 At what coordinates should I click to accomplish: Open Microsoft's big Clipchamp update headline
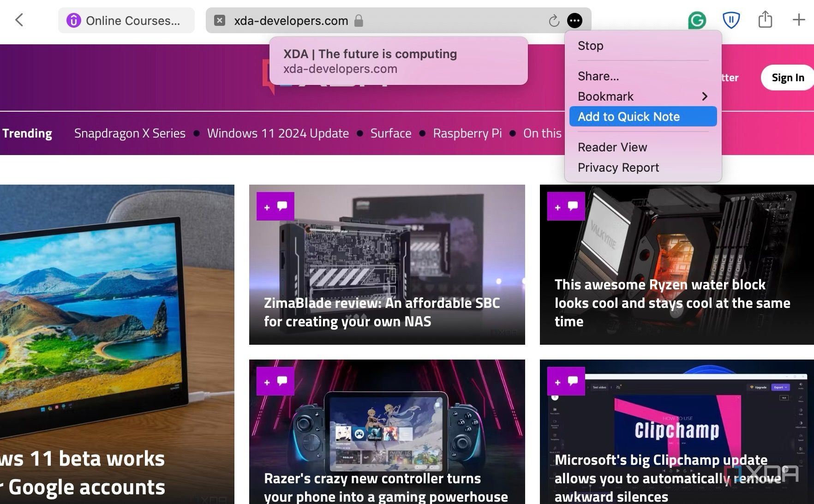(x=668, y=478)
